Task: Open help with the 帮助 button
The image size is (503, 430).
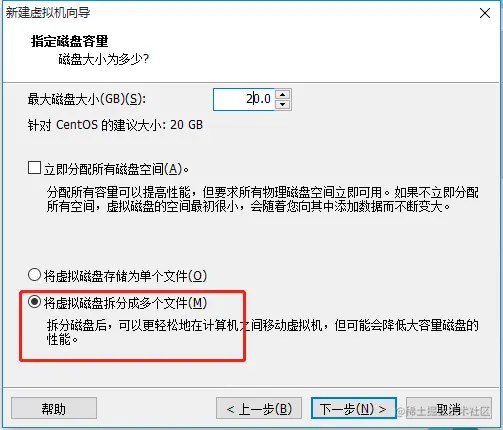Action: [54, 408]
